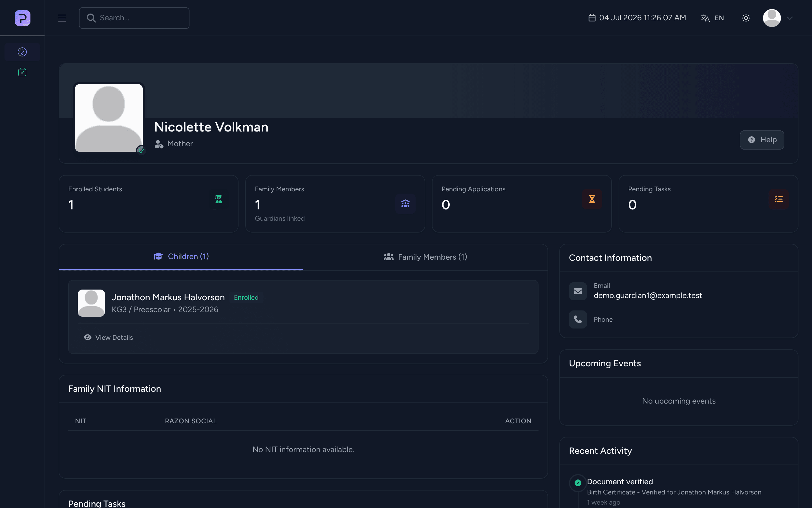The image size is (812, 508).
Task: Click the Pending Tasks checklist icon
Action: click(x=778, y=199)
